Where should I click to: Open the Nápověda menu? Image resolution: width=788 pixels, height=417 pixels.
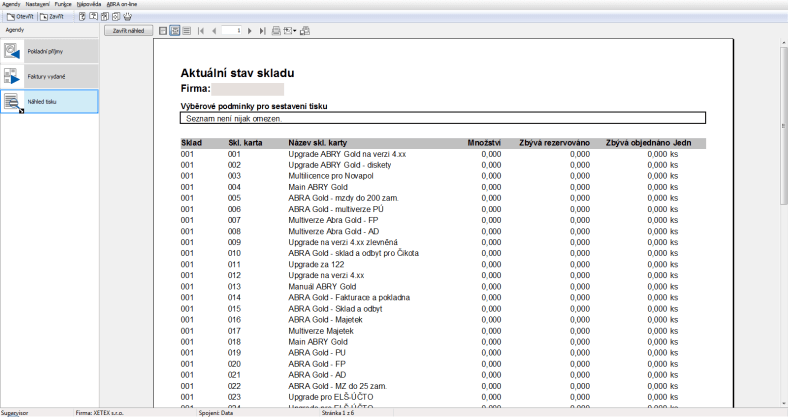[x=89, y=4]
